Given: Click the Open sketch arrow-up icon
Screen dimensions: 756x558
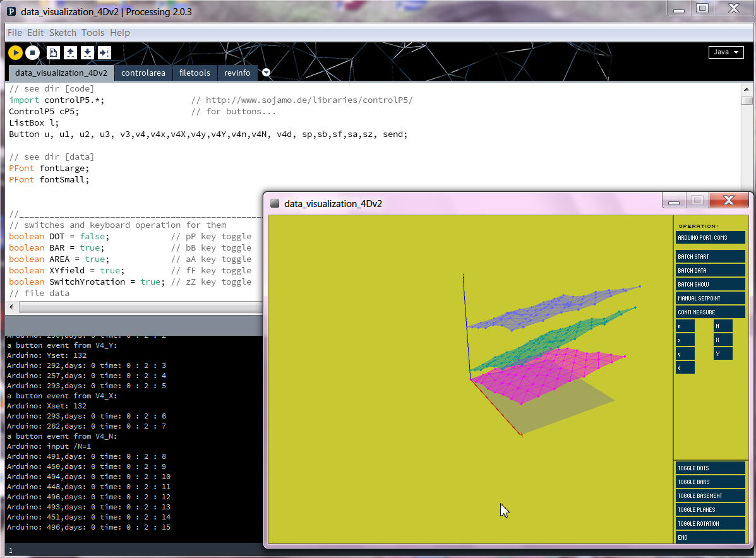Looking at the screenshot, I should tap(71, 53).
